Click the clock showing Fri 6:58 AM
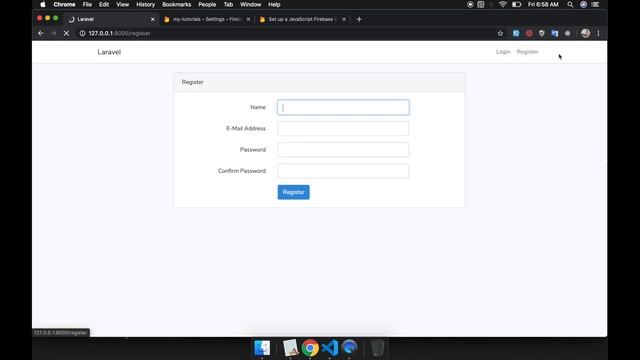640x360 pixels. (x=543, y=4)
